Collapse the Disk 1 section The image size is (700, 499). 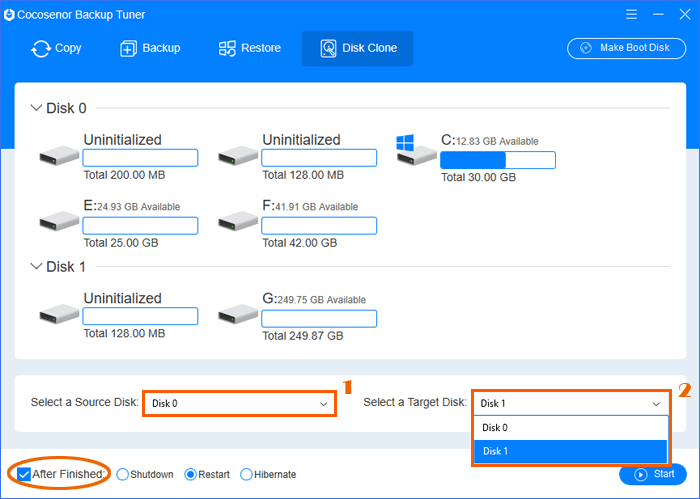point(36,266)
